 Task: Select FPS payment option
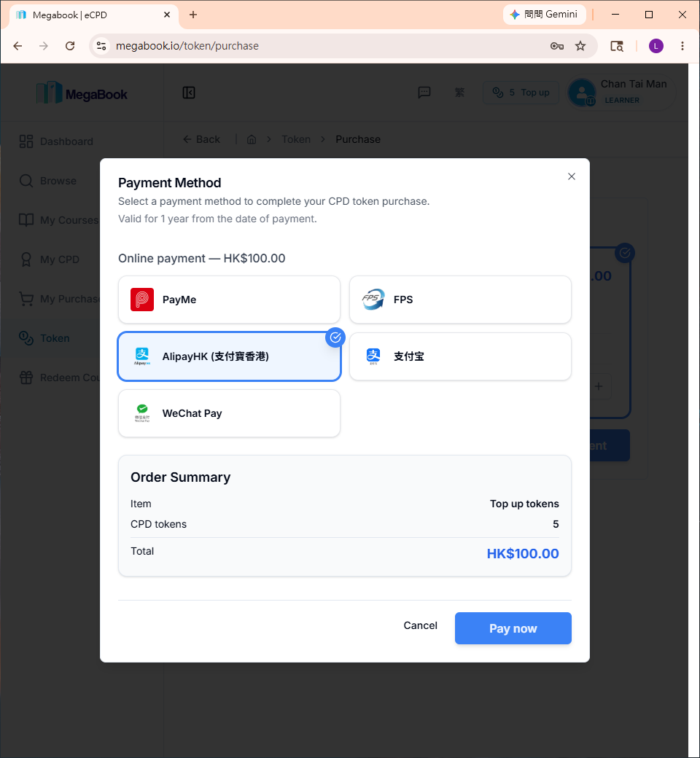tap(460, 300)
